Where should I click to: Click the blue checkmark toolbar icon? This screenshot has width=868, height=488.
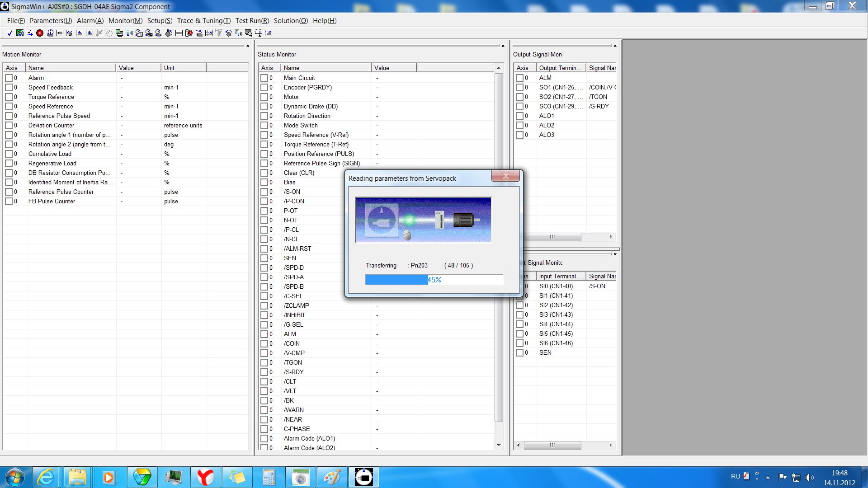coord(10,33)
